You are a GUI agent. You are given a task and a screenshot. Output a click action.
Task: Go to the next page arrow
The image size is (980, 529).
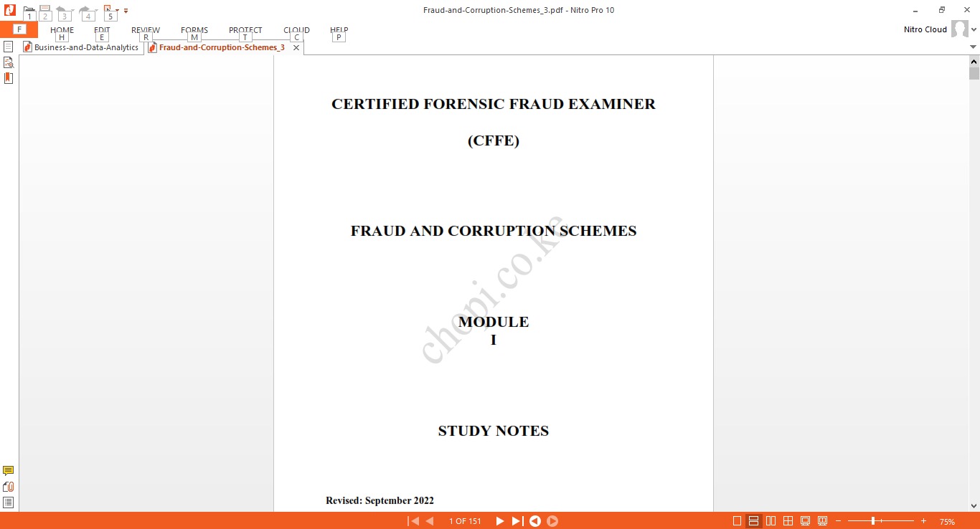tap(500, 521)
